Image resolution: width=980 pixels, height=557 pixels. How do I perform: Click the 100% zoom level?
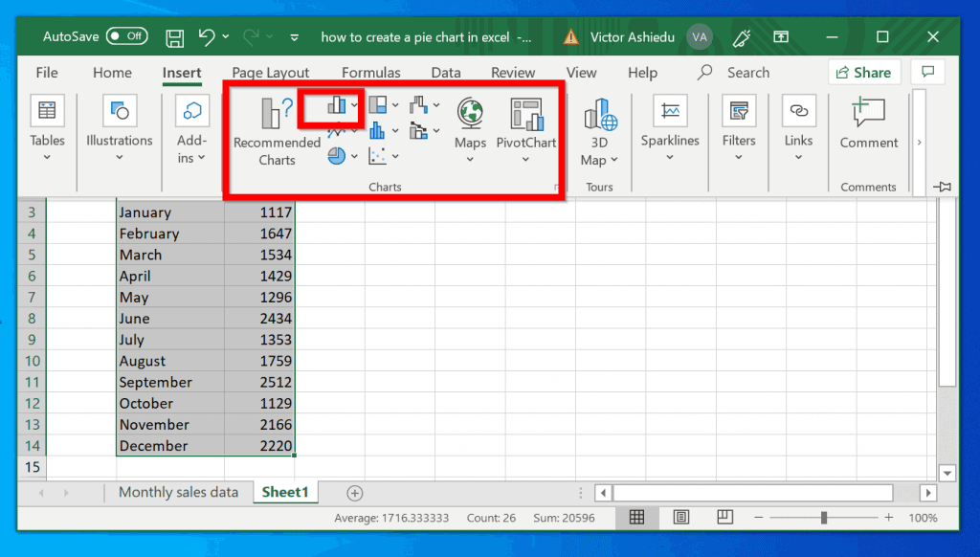(924, 518)
